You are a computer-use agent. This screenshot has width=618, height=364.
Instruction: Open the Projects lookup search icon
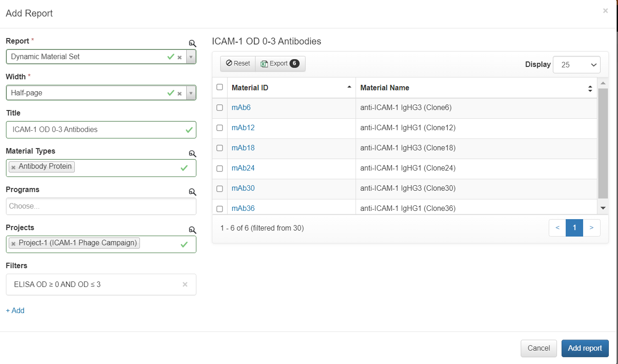tap(193, 230)
